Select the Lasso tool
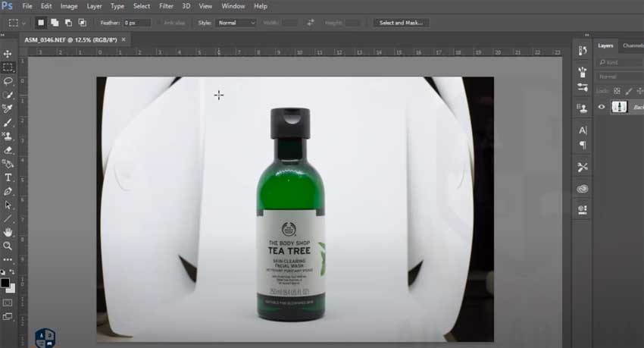The image size is (644, 348). 8,81
